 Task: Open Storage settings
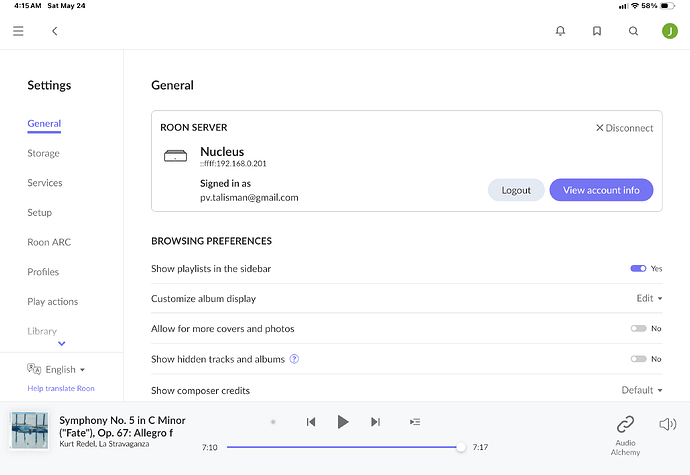coord(43,153)
